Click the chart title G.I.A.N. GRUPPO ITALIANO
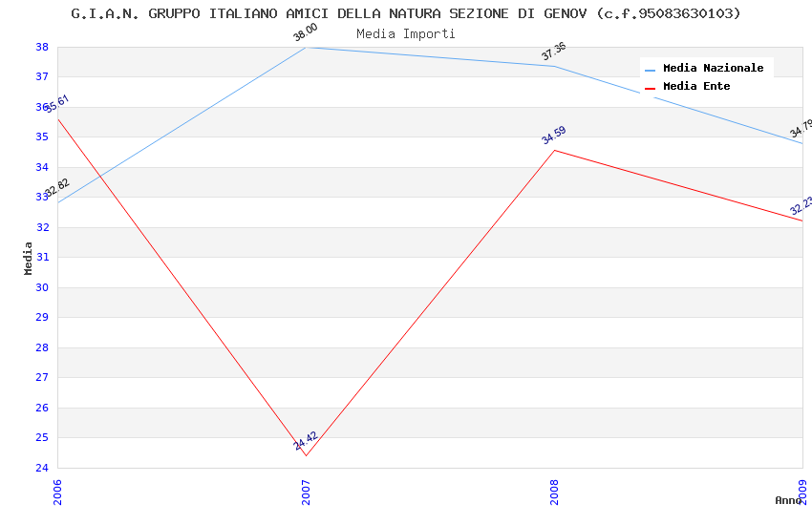 405,13
